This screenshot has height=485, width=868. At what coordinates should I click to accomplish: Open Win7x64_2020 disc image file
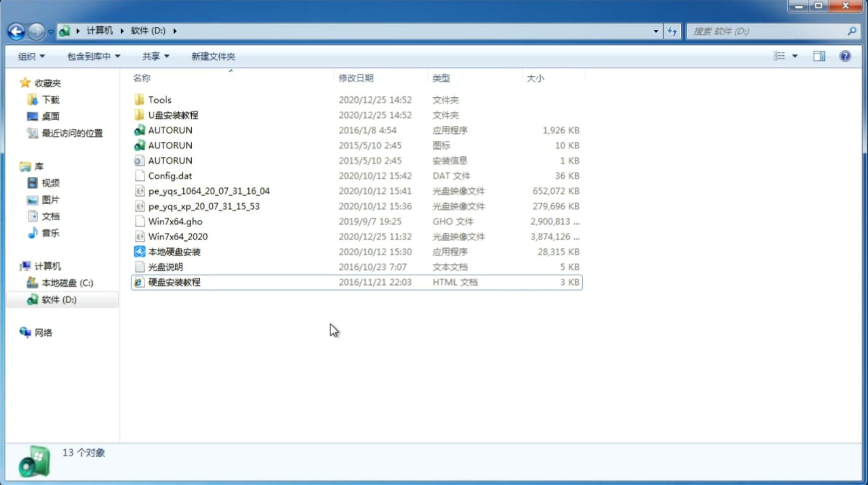click(x=177, y=237)
